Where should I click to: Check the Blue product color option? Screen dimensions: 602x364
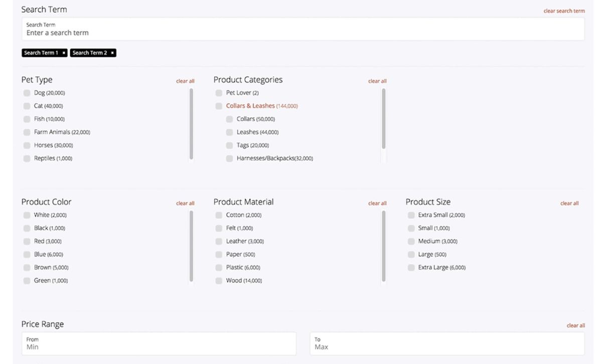click(x=27, y=255)
